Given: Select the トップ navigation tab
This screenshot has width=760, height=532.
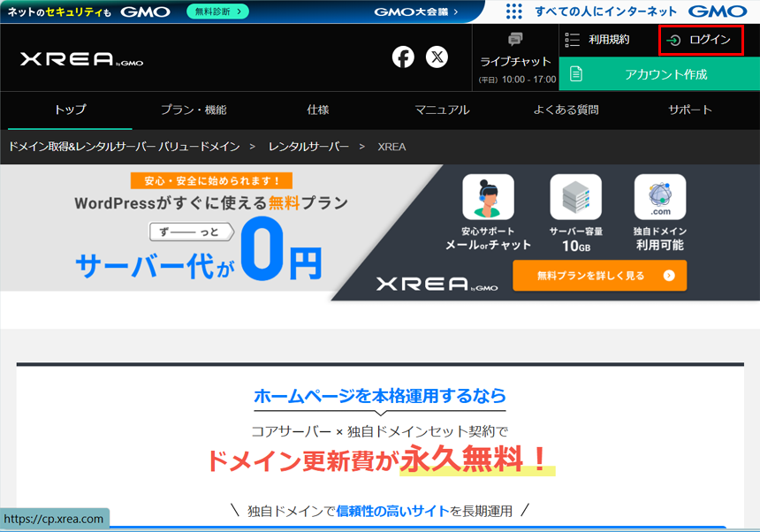Looking at the screenshot, I should tap(71, 110).
